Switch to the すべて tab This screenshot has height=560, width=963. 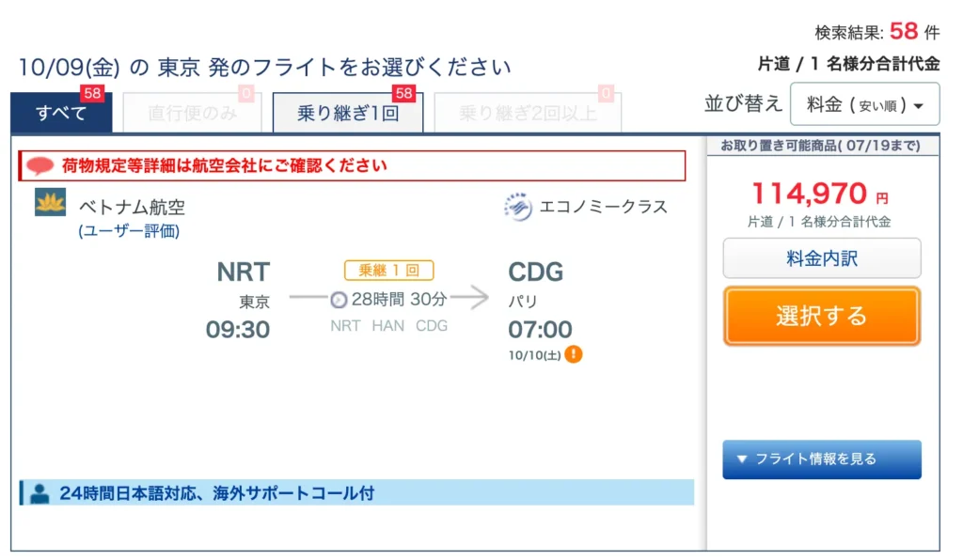pos(61,113)
